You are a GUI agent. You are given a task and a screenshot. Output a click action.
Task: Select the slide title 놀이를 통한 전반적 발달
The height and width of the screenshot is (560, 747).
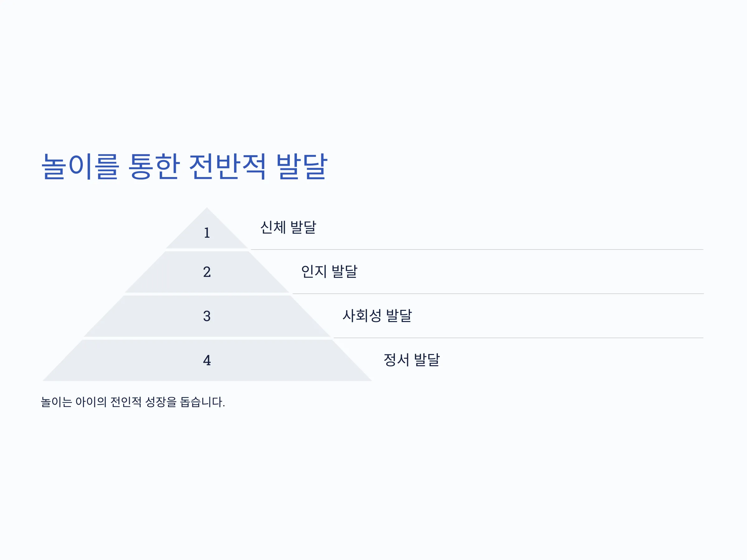[184, 166]
